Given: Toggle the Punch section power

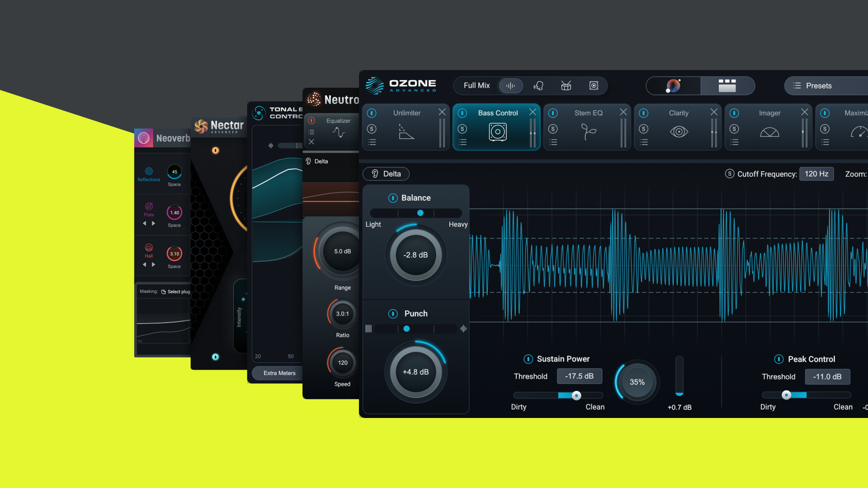Looking at the screenshot, I should pos(393,313).
